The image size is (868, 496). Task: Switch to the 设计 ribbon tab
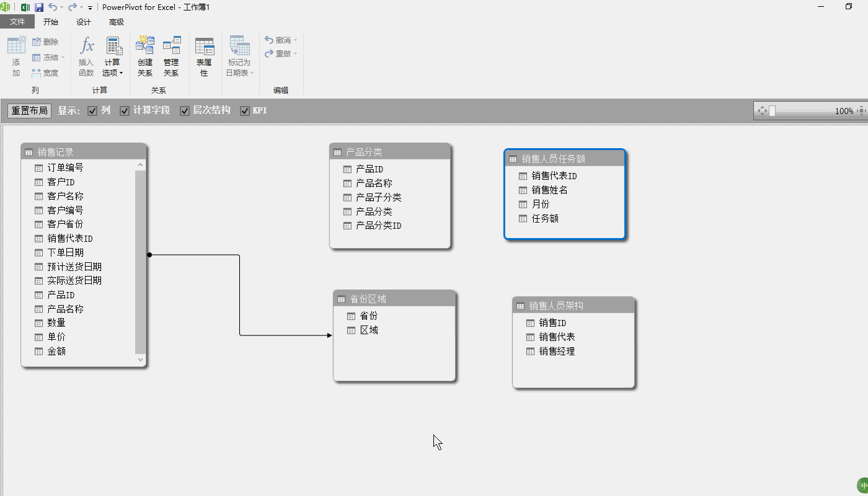click(x=84, y=22)
